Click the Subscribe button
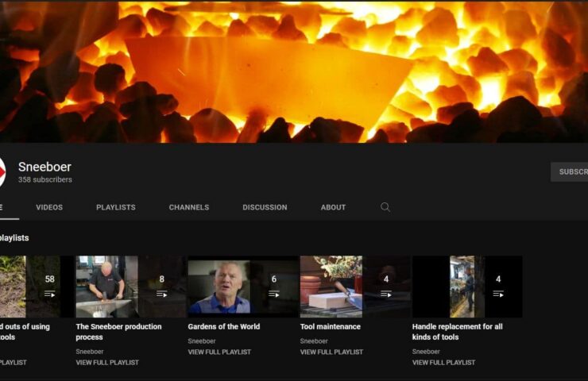The height and width of the screenshot is (381, 588). pyautogui.click(x=569, y=172)
